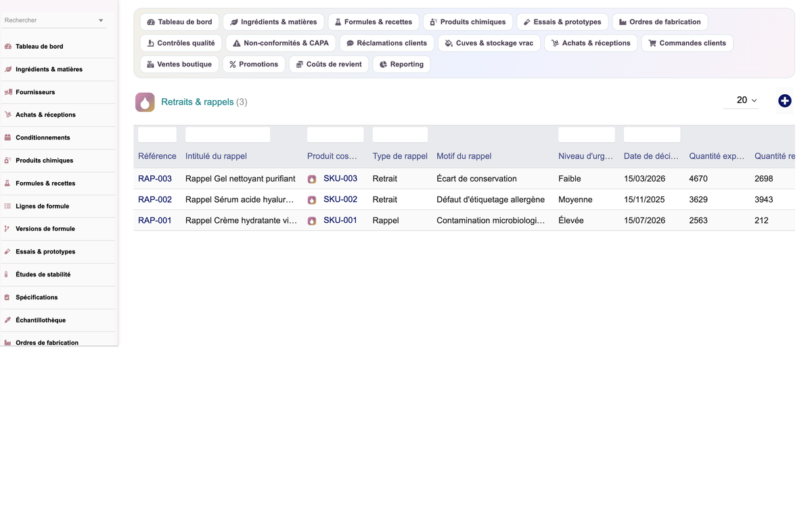Click the Ingrédients & matières sidebar leaf icon
Viewport: 812px width, 508px height.
click(8, 69)
